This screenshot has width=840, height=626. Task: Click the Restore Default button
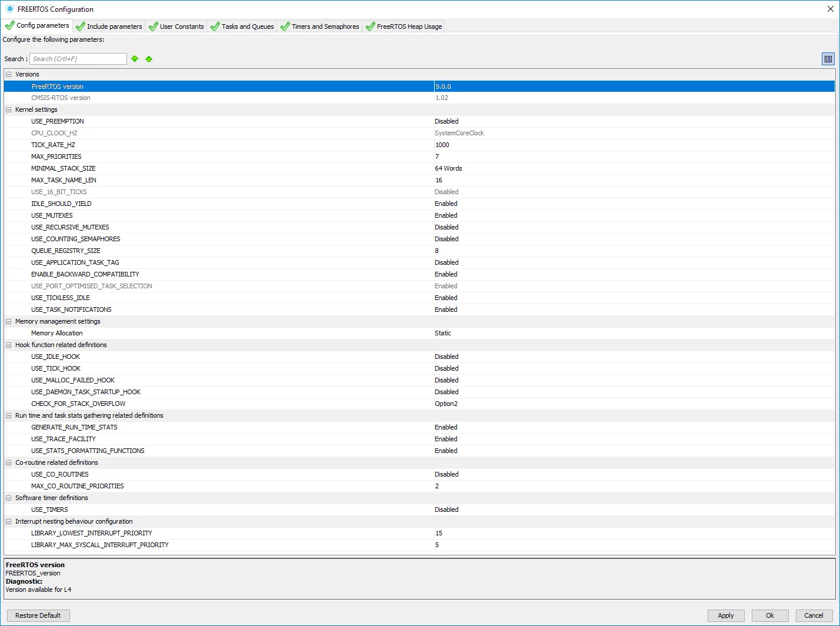point(38,615)
